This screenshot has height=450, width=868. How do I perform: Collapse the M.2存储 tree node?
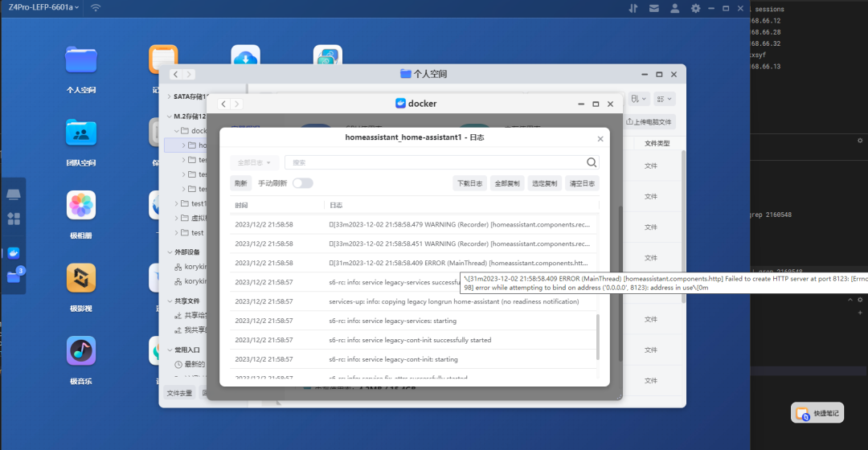pos(169,117)
